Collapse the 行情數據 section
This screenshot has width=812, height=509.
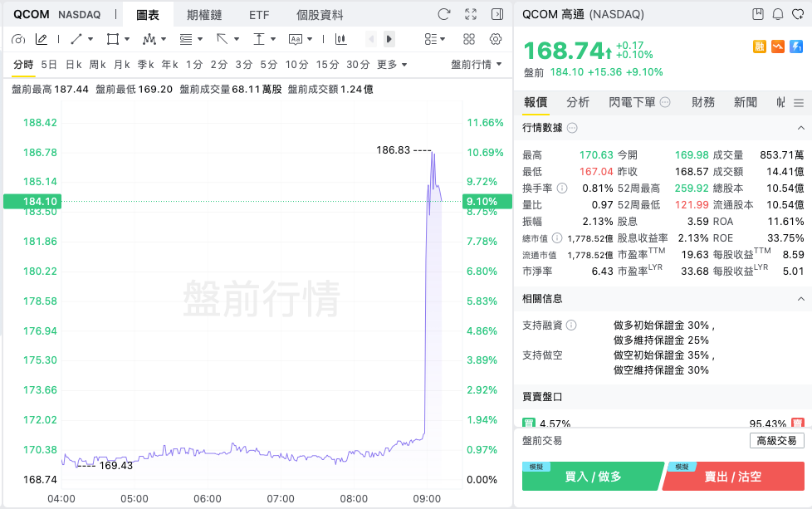click(801, 128)
